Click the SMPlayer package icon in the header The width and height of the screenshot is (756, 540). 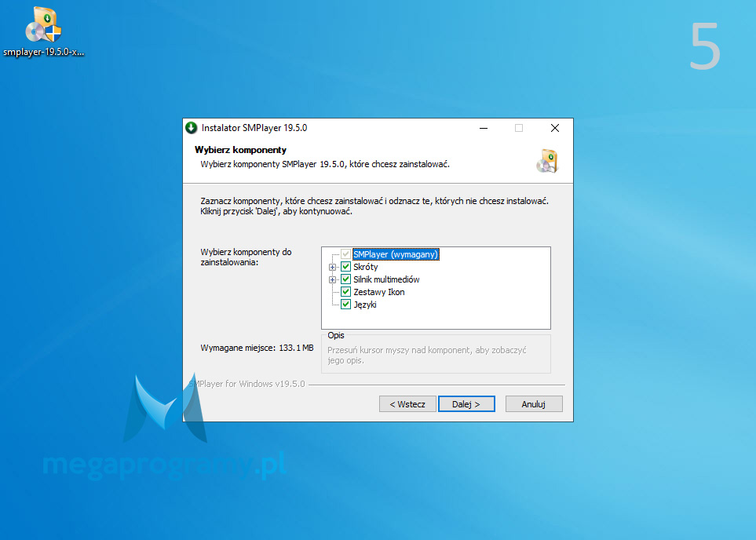[547, 161]
